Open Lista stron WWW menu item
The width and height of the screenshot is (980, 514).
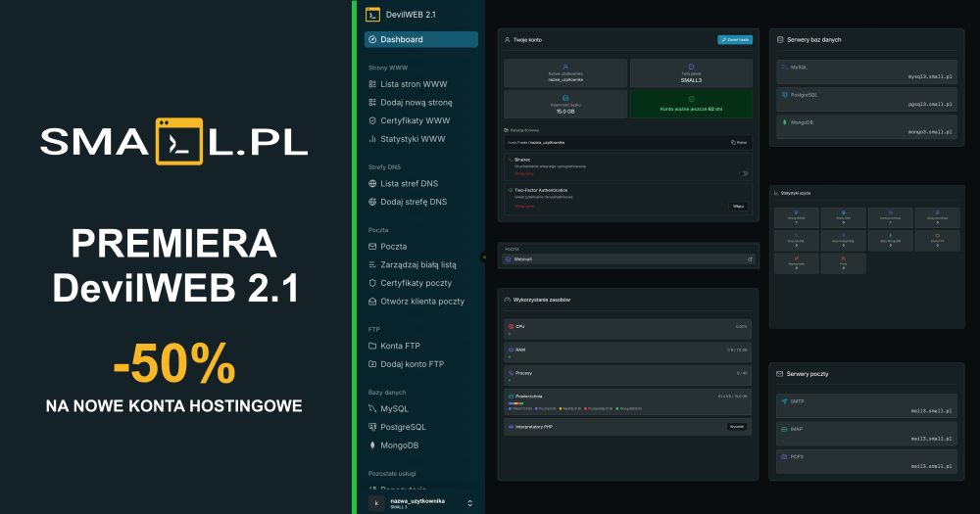point(408,84)
